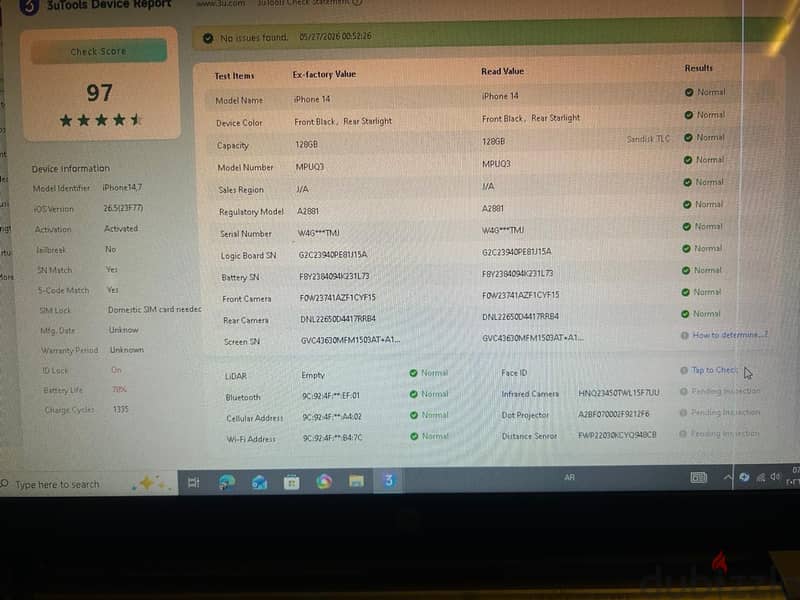Select the Charge Cycles value 1335
Viewport: 800px width, 600px height.
point(120,409)
